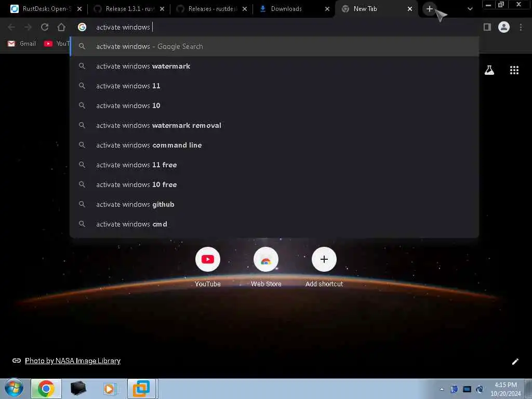Open the media player taskbar icon

[x=109, y=389]
